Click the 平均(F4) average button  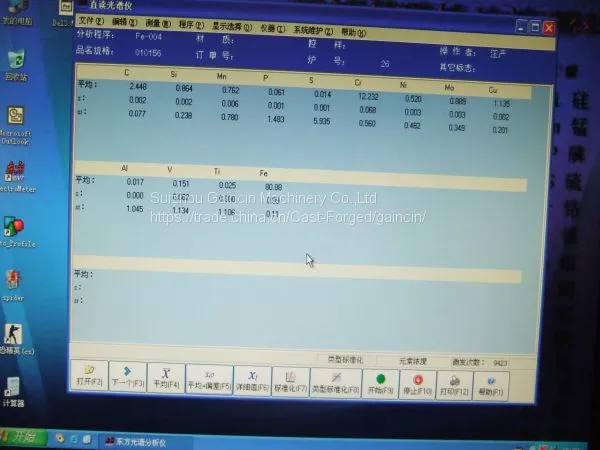(166, 378)
